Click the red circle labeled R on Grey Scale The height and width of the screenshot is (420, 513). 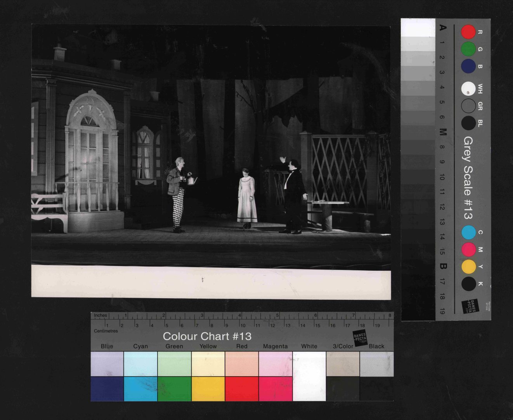pos(468,32)
